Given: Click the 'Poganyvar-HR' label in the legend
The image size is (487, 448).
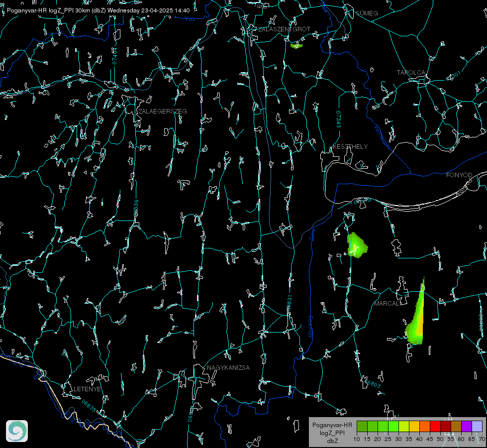Looking at the screenshot, I should click(332, 425).
